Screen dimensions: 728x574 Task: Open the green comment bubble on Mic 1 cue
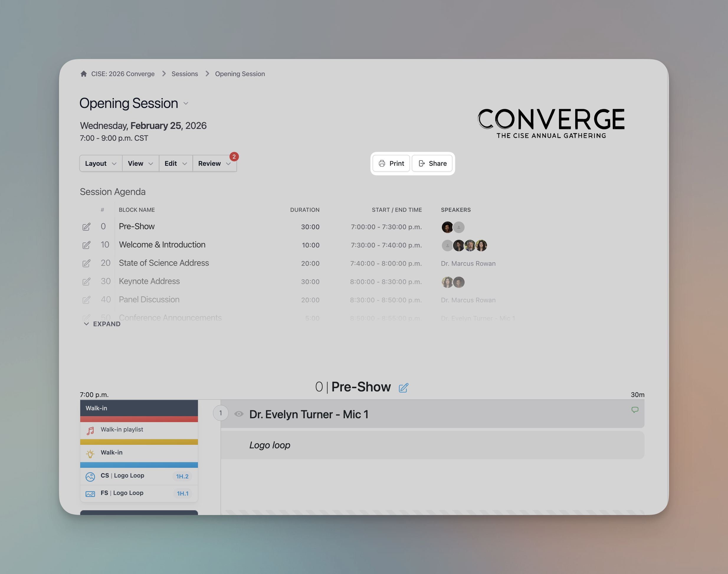634,410
